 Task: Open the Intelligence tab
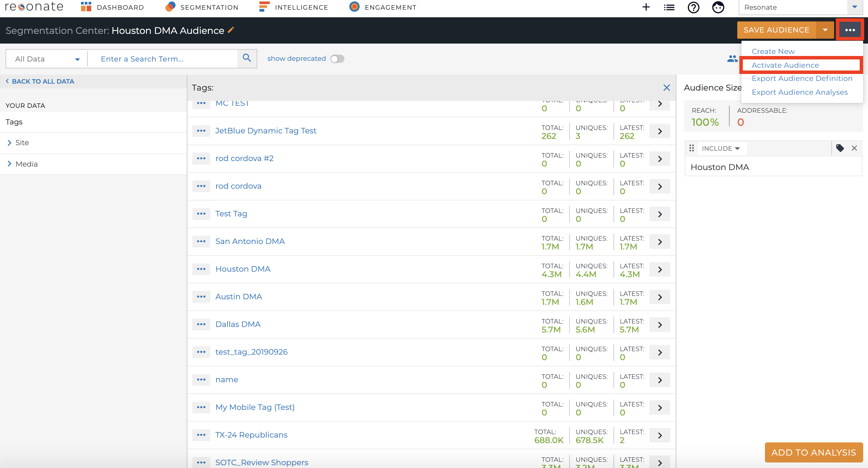[x=293, y=7]
